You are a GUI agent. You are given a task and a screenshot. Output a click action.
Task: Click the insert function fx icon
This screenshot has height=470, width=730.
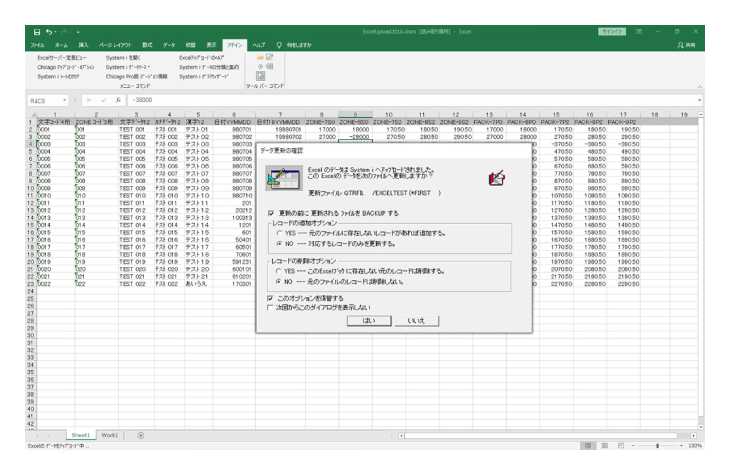(118, 100)
